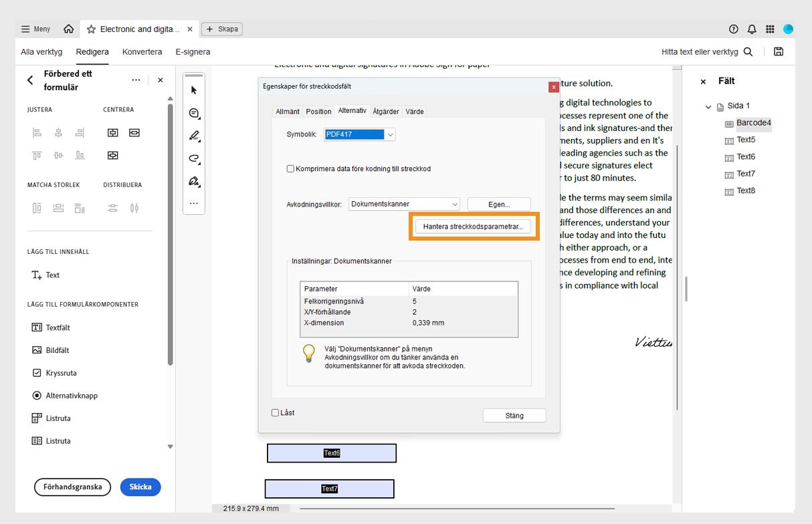Click the match width icon
Viewport: 812px width, 524px height.
[59, 208]
